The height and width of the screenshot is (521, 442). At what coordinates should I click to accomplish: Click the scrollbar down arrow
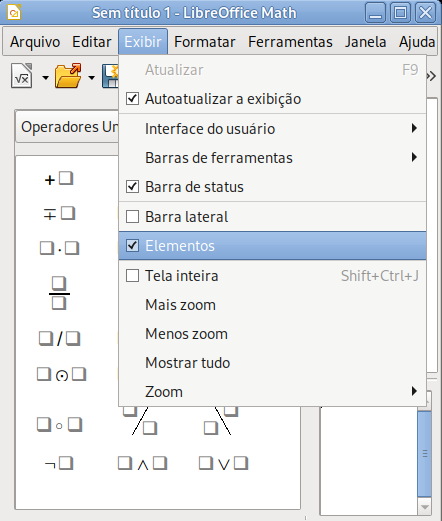pyautogui.click(x=425, y=507)
